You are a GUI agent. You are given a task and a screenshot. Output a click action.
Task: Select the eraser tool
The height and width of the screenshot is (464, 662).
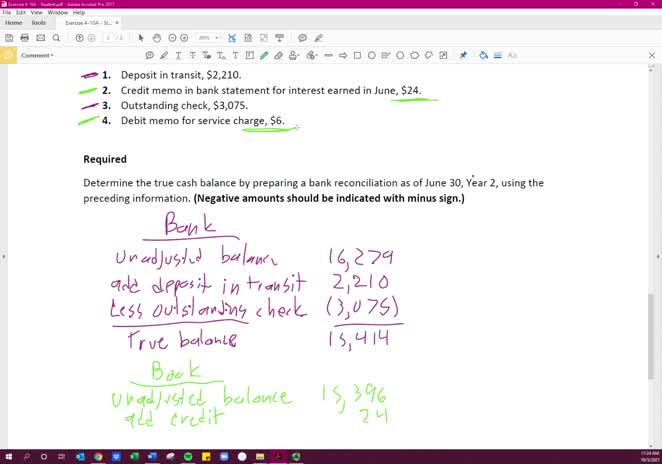point(278,55)
